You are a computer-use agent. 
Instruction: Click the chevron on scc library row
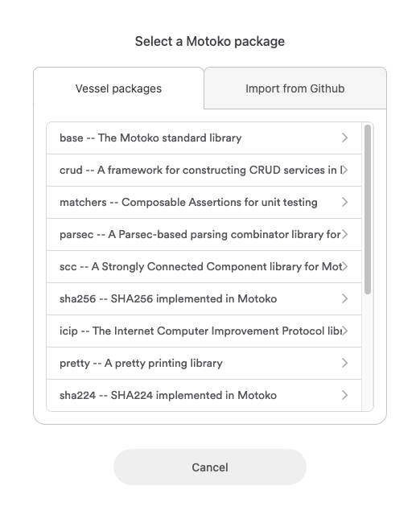tap(345, 267)
